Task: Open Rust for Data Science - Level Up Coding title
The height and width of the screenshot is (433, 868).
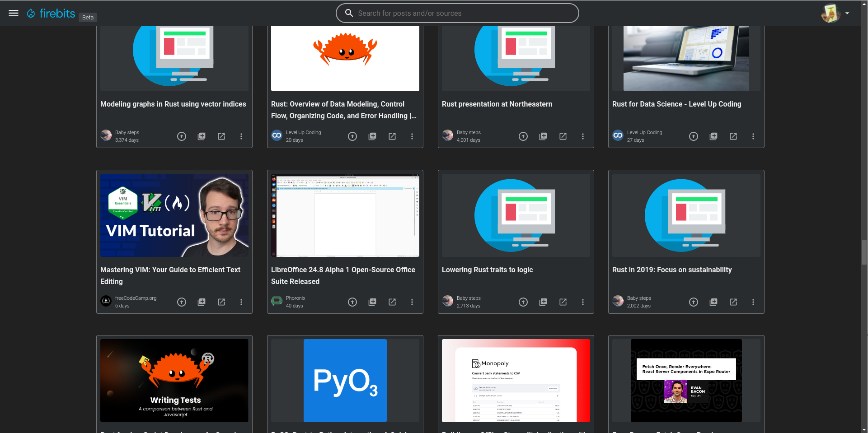Action: 676,104
